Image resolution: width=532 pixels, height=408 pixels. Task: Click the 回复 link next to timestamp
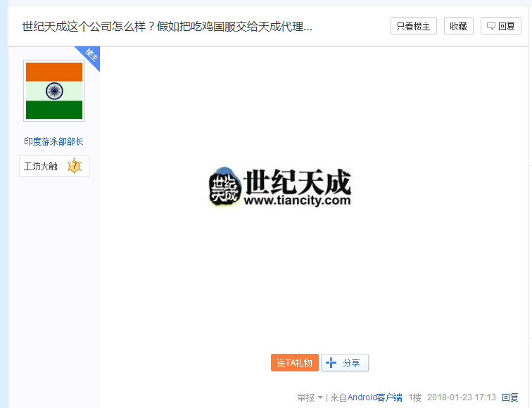click(x=510, y=397)
